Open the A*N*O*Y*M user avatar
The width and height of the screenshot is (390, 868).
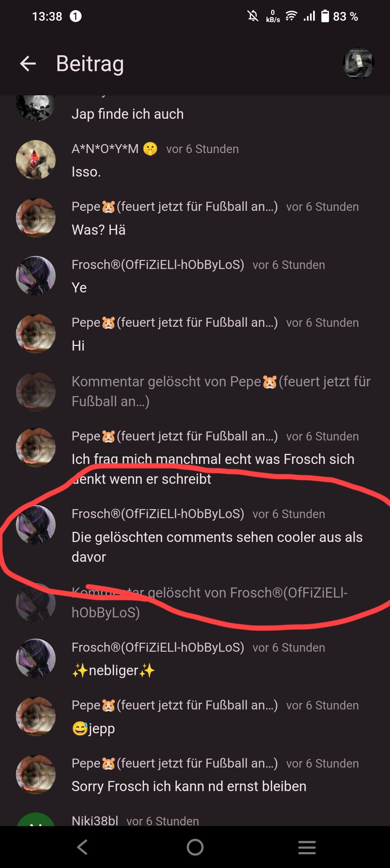[x=36, y=160]
